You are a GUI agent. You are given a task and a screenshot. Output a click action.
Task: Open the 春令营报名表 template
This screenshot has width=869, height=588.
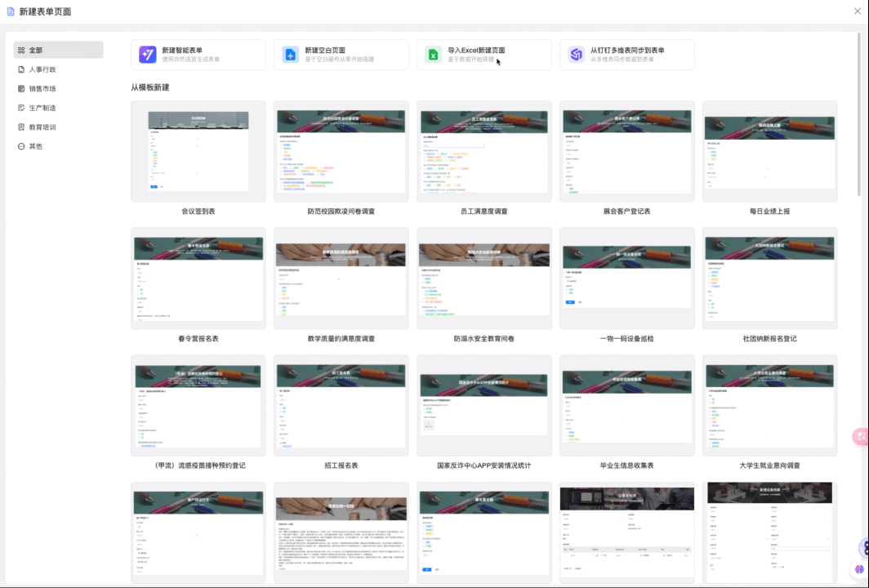click(198, 278)
